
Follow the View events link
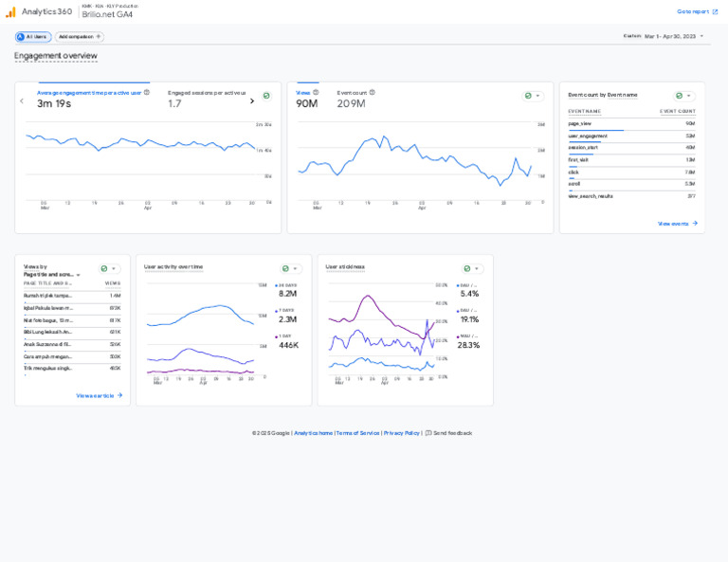(x=678, y=224)
